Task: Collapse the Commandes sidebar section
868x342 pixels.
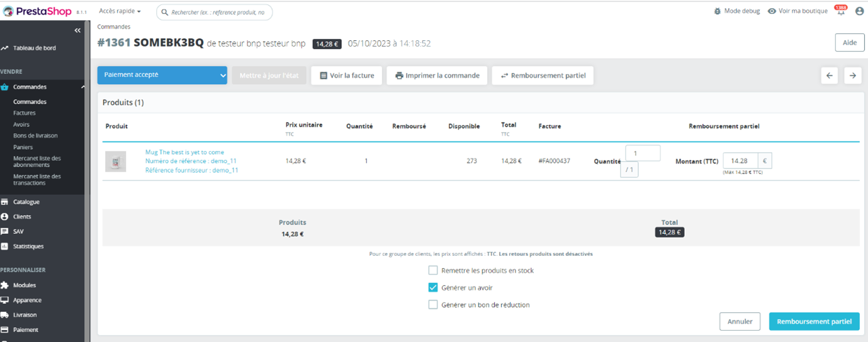Action: (83, 87)
